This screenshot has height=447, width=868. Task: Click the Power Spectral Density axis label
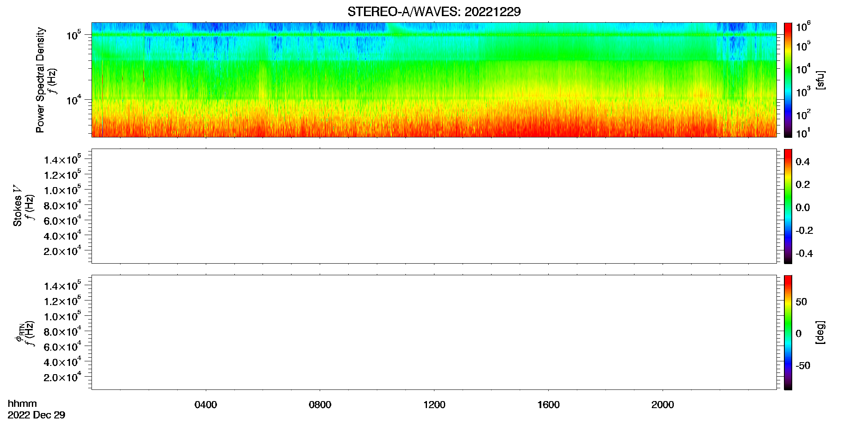coord(40,80)
